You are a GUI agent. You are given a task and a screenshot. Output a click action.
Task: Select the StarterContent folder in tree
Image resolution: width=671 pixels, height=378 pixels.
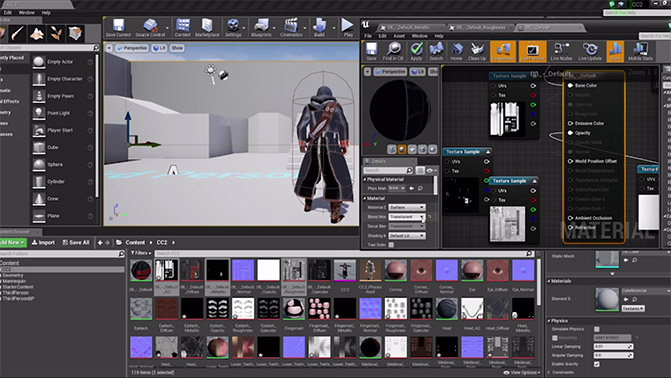pyautogui.click(x=18, y=287)
